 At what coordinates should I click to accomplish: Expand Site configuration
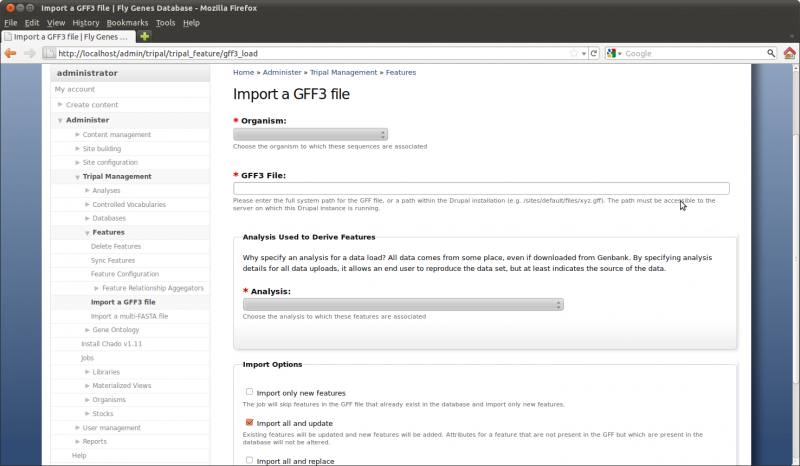coord(77,162)
